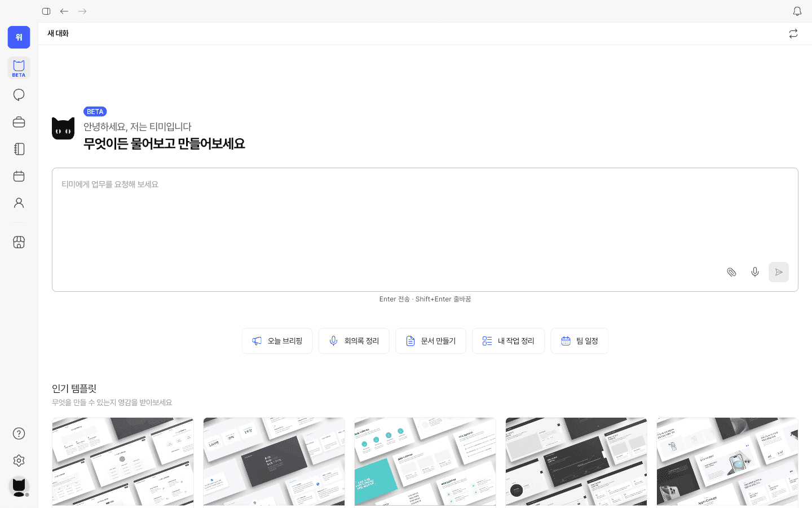
Task: Open the chat bubble icon in sidebar
Action: [19, 95]
